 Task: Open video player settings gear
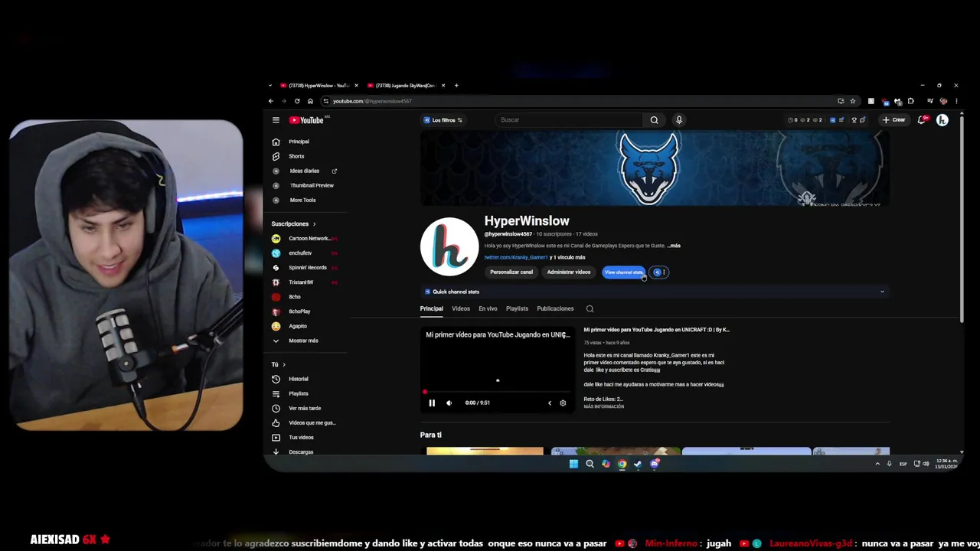point(563,403)
